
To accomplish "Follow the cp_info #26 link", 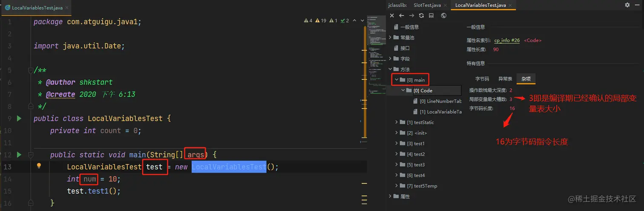I will pos(507,40).
